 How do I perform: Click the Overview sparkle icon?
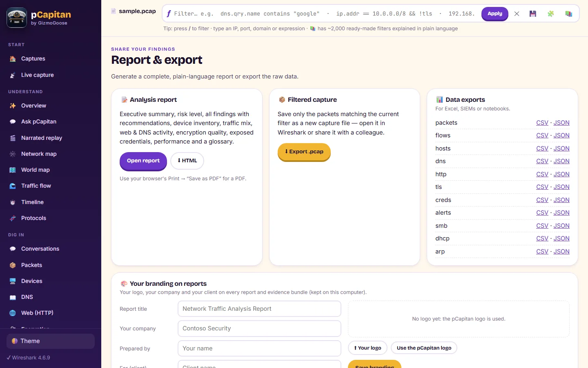(x=13, y=106)
